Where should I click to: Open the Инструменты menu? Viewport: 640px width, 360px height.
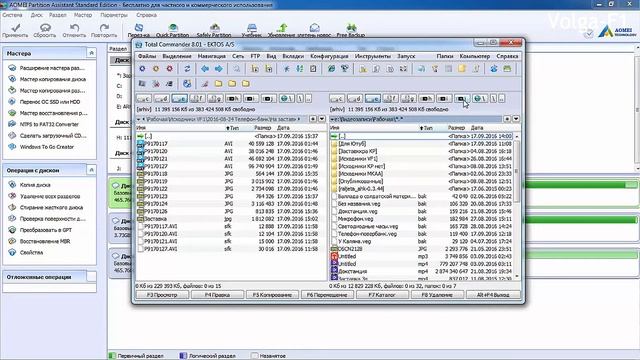[x=372, y=56]
